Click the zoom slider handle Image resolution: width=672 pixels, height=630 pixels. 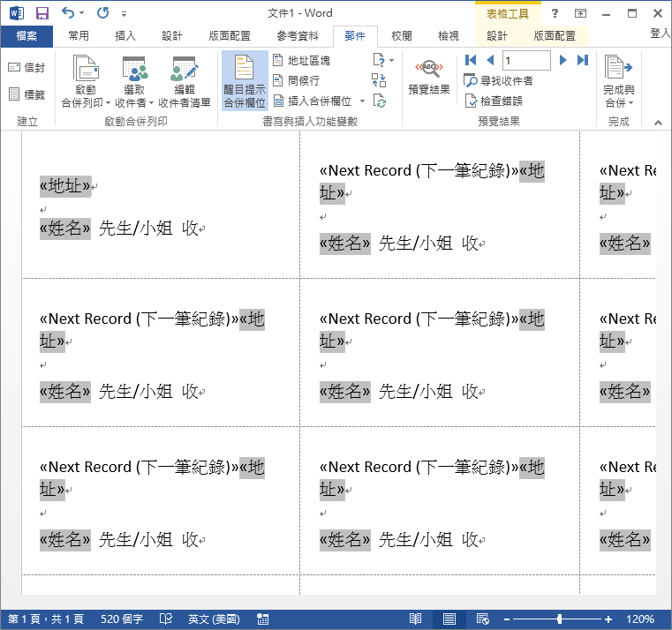tap(559, 619)
